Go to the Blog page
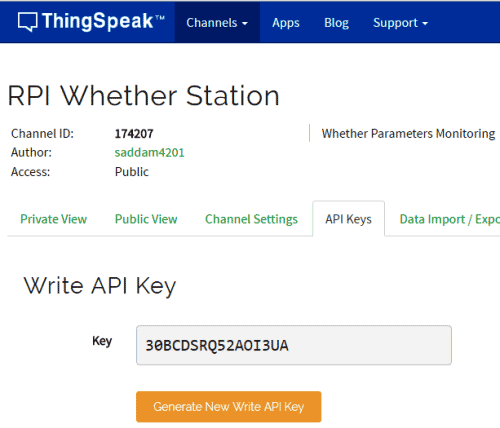This screenshot has height=428, width=500. click(336, 23)
